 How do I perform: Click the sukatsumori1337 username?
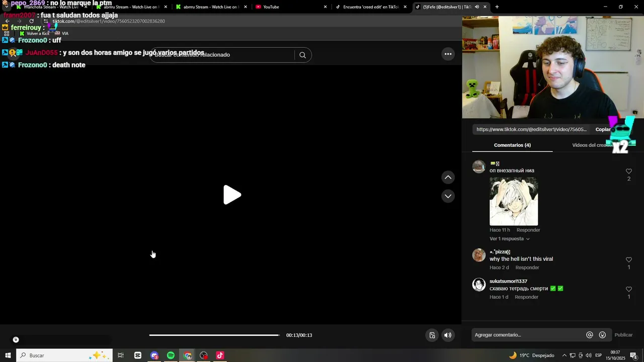pyautogui.click(x=508, y=282)
